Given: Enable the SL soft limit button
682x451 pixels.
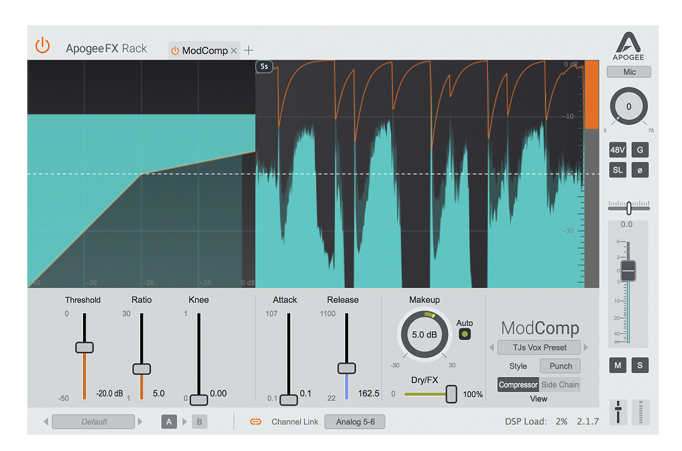Looking at the screenshot, I should pos(617,170).
